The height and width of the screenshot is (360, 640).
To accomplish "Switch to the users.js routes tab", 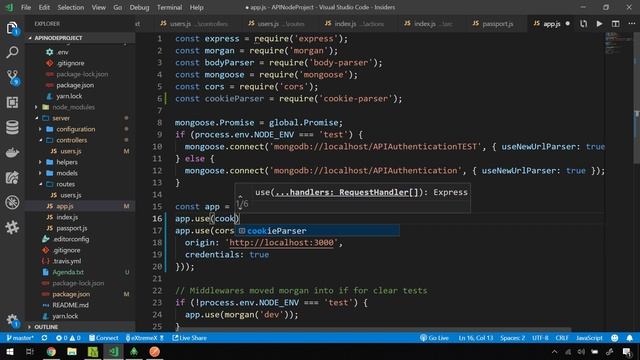I will [276, 24].
